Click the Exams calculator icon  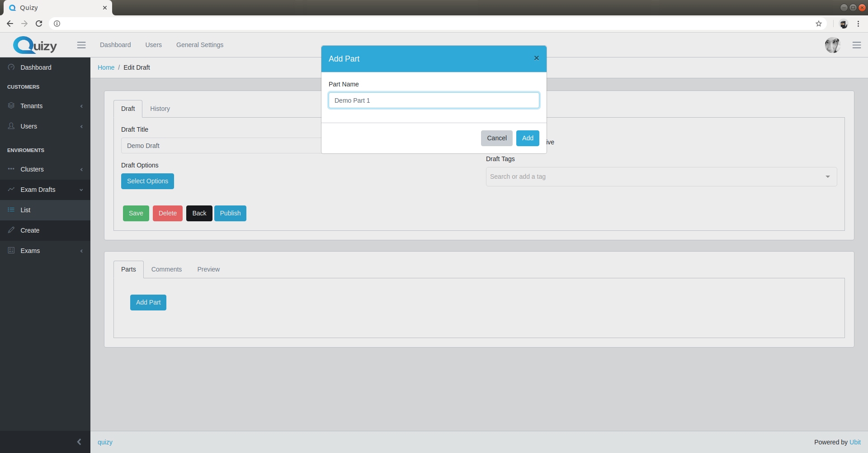[x=11, y=250]
